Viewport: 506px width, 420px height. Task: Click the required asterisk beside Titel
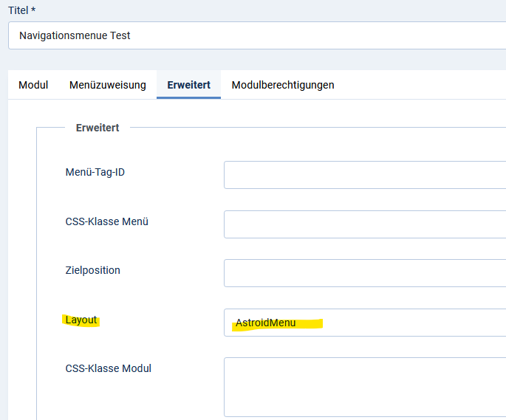pyautogui.click(x=33, y=10)
